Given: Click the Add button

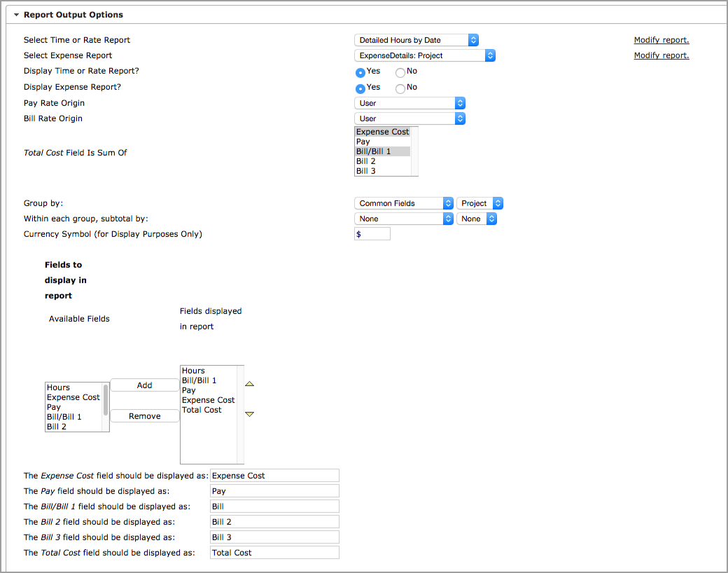Looking at the screenshot, I should pyautogui.click(x=144, y=385).
